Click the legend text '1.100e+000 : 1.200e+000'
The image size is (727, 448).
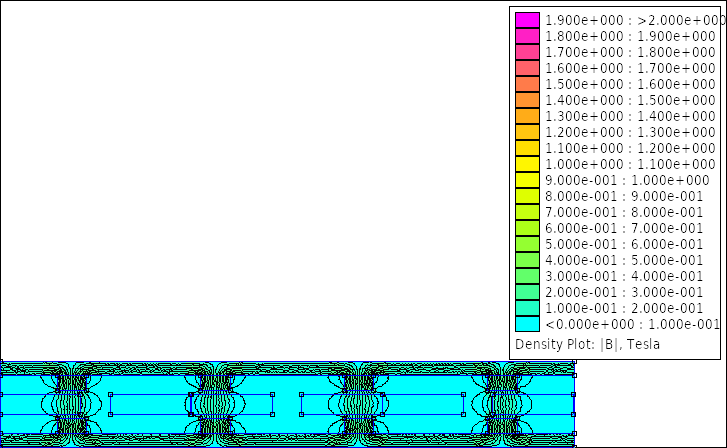[631, 148]
